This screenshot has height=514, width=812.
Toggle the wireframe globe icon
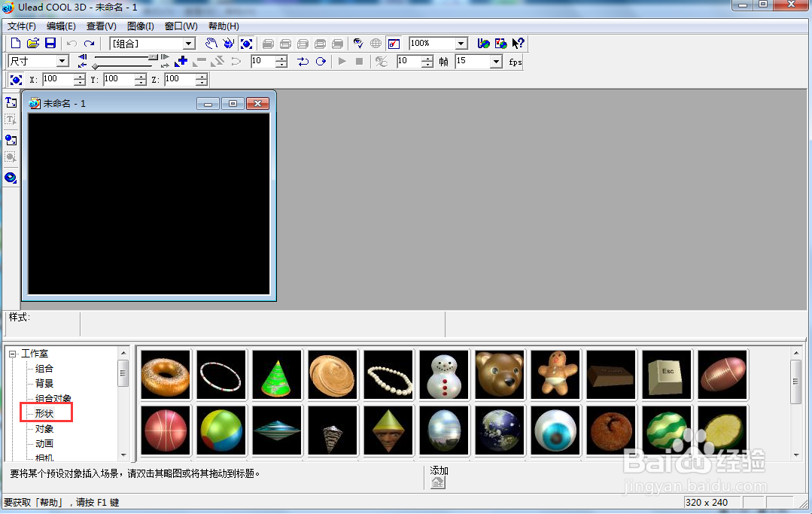(x=376, y=44)
